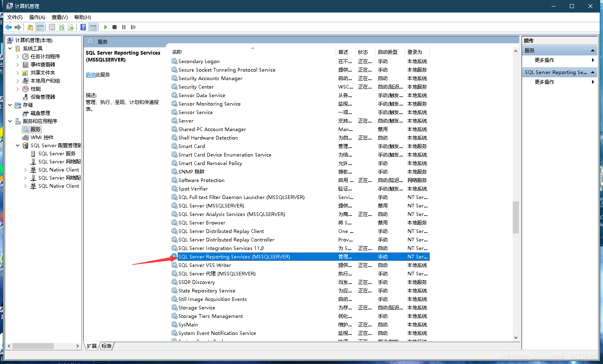Select SQL Server Analysis Services (MSSQLSERVER)
Viewport: 603px width, 364px height.
[x=232, y=214]
